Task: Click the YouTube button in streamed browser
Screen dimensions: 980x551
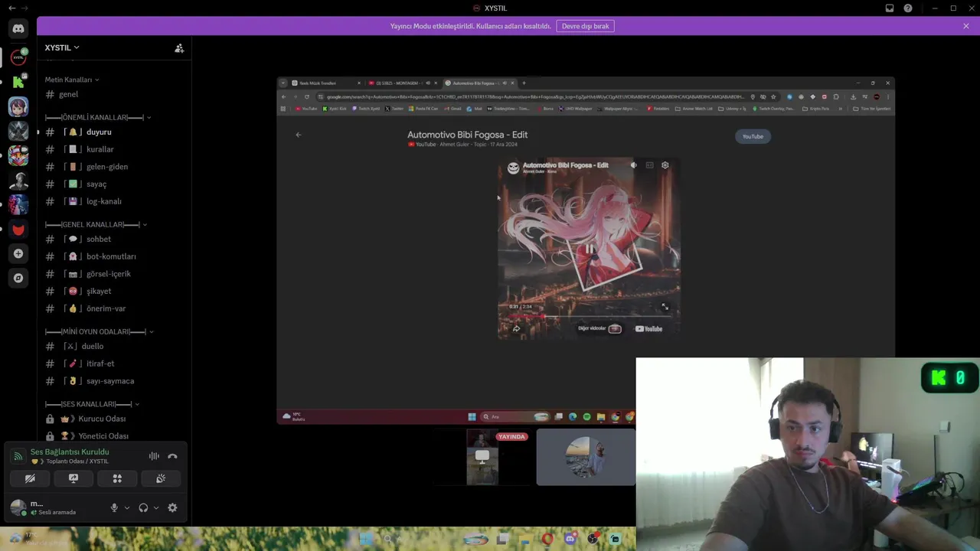Action: 753,136
